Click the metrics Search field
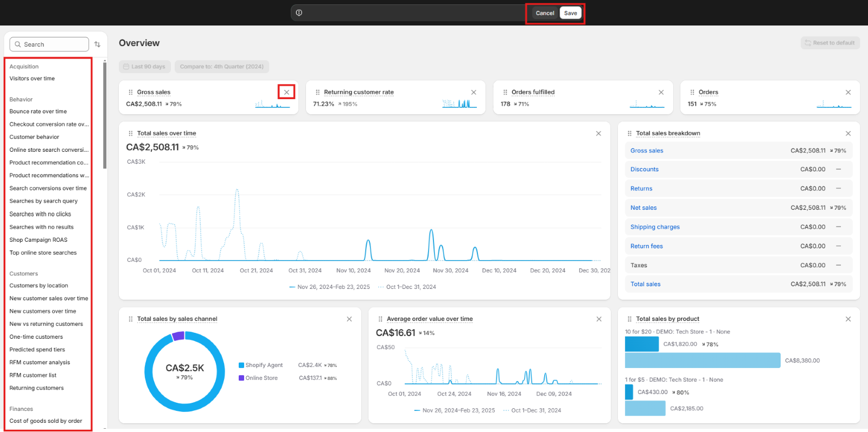The height and width of the screenshot is (432, 868). pyautogui.click(x=49, y=44)
